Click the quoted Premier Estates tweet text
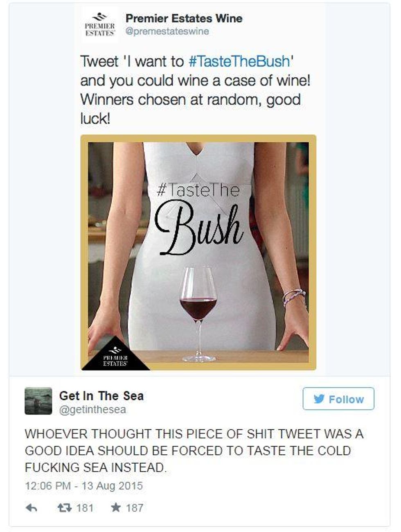Viewport: 401px width, 532px height. pos(196,90)
